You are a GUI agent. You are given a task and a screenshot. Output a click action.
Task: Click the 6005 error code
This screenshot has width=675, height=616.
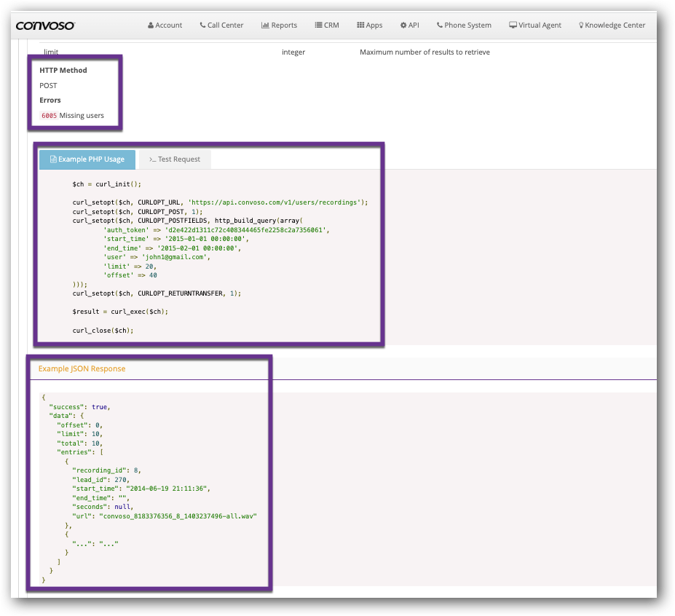point(49,116)
